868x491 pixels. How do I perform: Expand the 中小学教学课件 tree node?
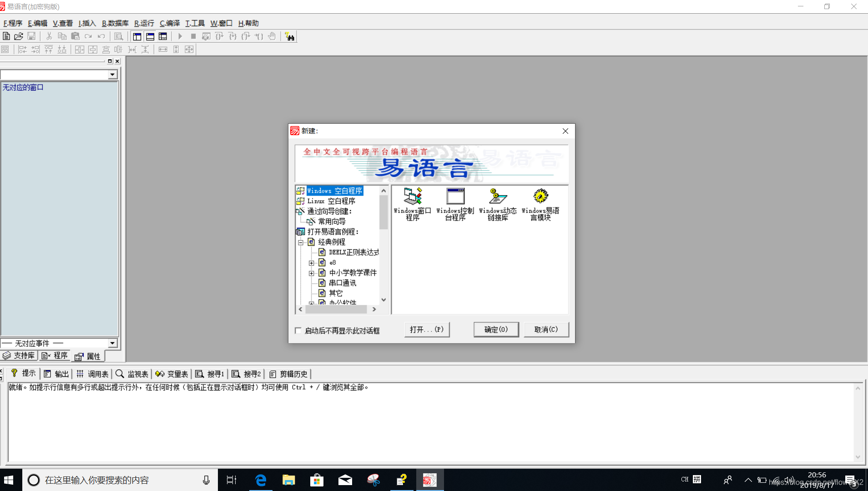312,273
